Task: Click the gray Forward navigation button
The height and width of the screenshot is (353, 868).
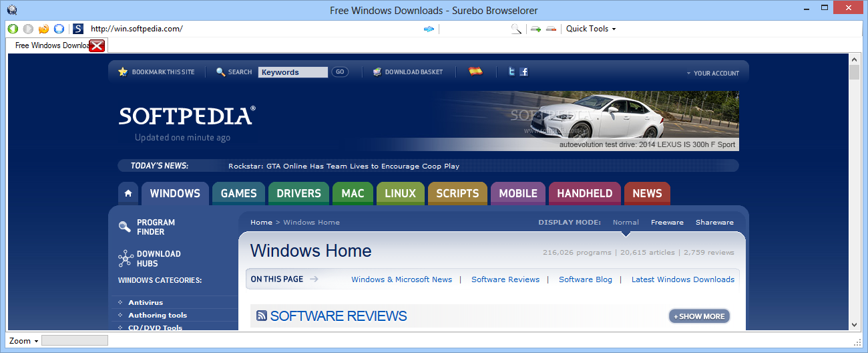Action: coord(28,29)
